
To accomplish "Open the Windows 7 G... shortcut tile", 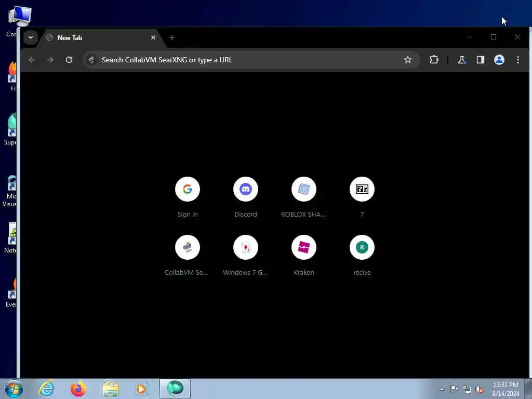I will [x=246, y=256].
